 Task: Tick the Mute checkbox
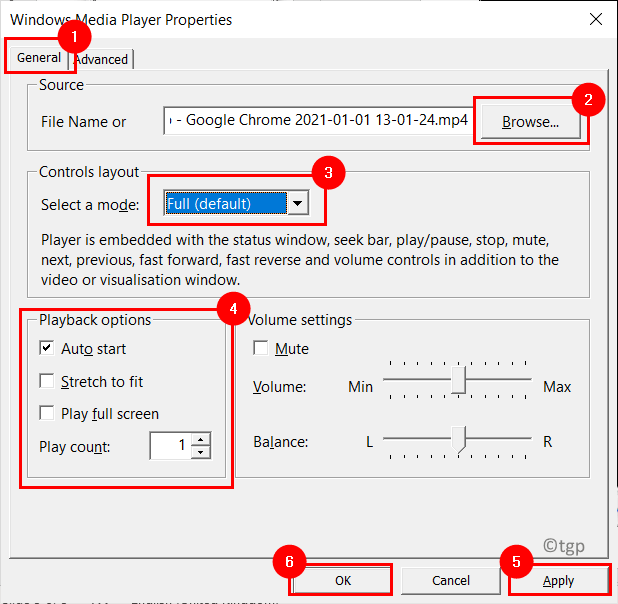(x=261, y=349)
